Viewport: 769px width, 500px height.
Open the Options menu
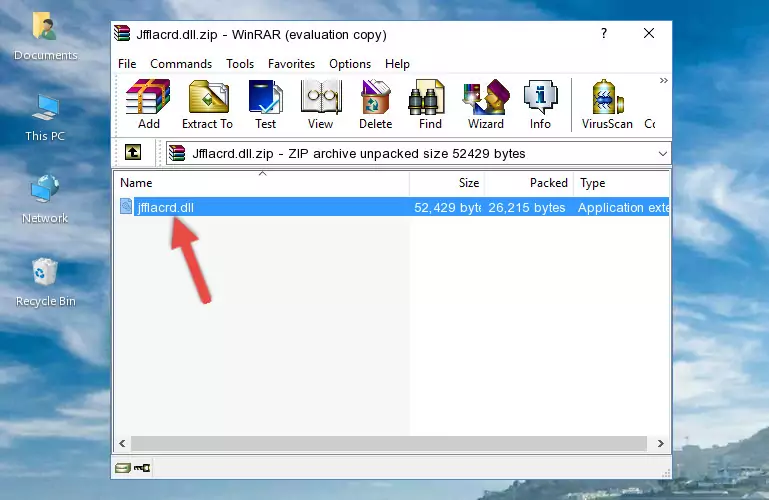coord(350,64)
